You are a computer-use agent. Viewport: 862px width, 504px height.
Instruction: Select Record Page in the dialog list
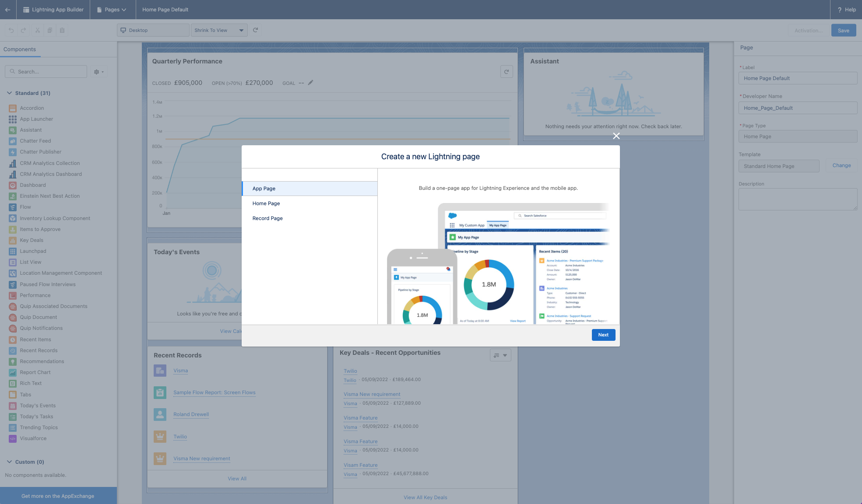pyautogui.click(x=310, y=218)
